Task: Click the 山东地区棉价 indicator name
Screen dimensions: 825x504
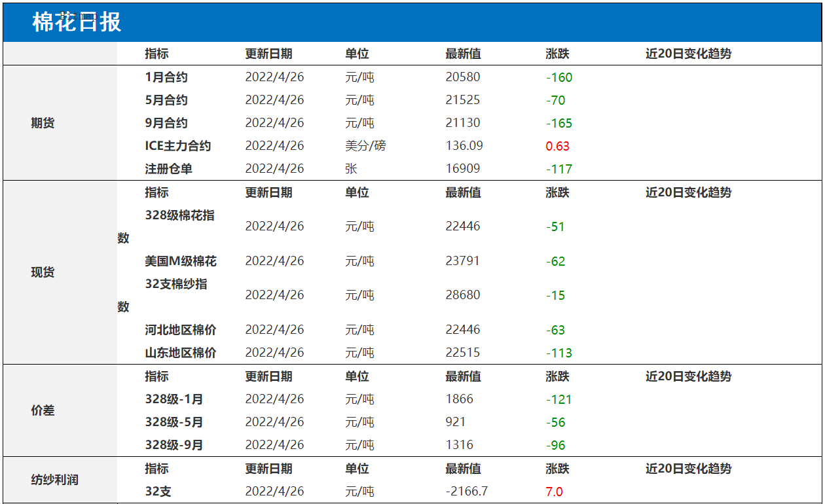Action: click(181, 353)
